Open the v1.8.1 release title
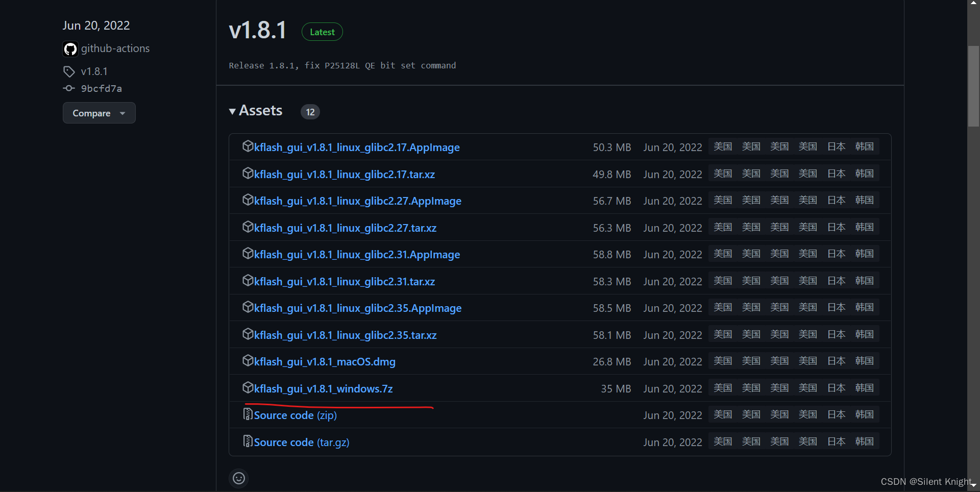Image resolution: width=980 pixels, height=492 pixels. tap(258, 30)
